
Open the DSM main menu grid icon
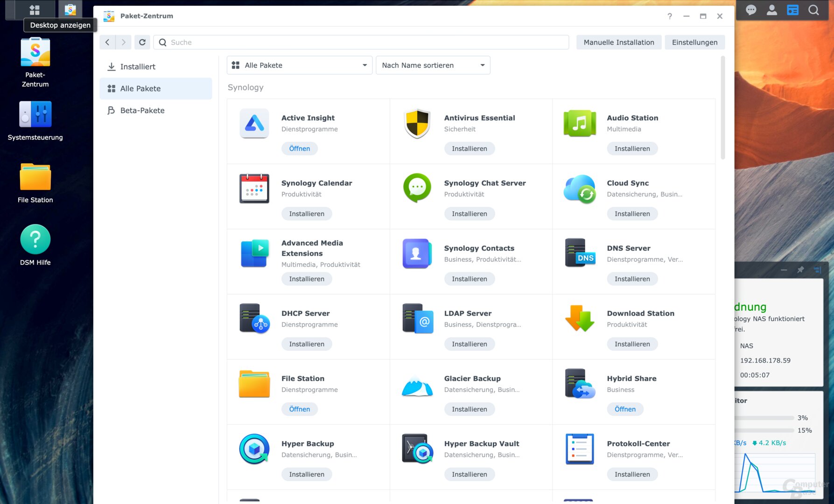[x=34, y=9]
